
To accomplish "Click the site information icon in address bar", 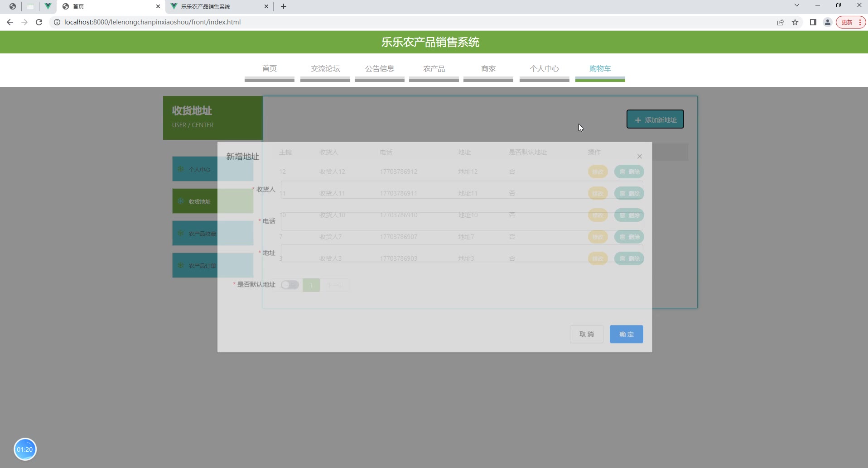I will click(x=57, y=22).
